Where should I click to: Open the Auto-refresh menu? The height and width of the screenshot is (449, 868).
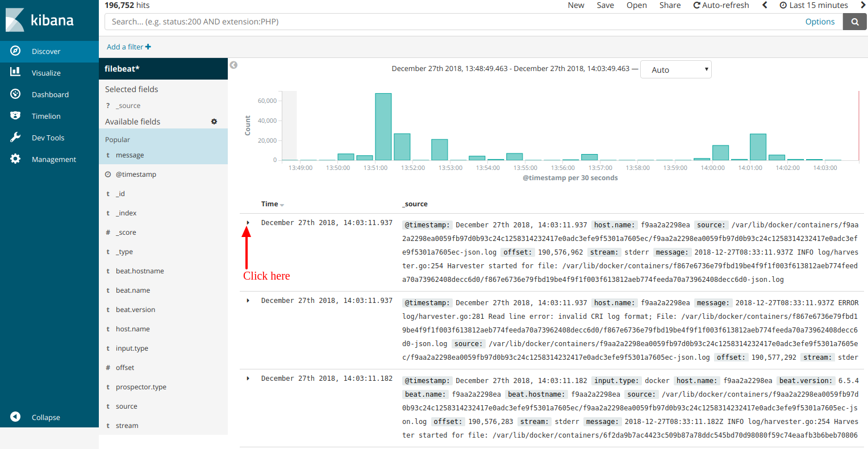721,5
